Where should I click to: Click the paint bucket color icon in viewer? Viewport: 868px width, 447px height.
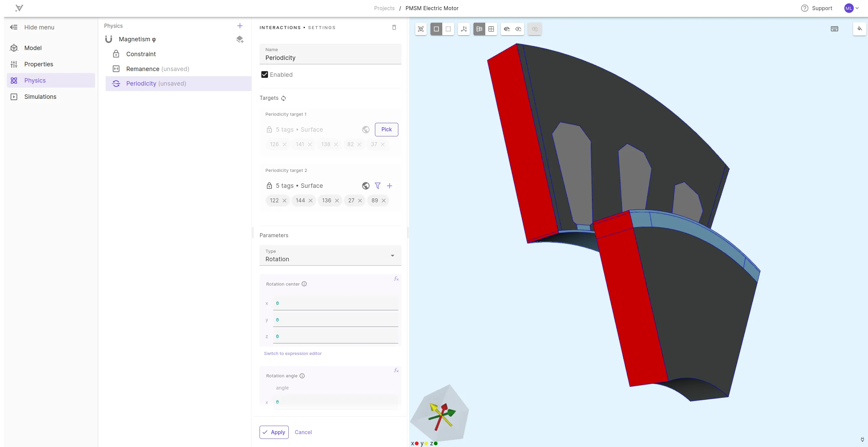(860, 29)
